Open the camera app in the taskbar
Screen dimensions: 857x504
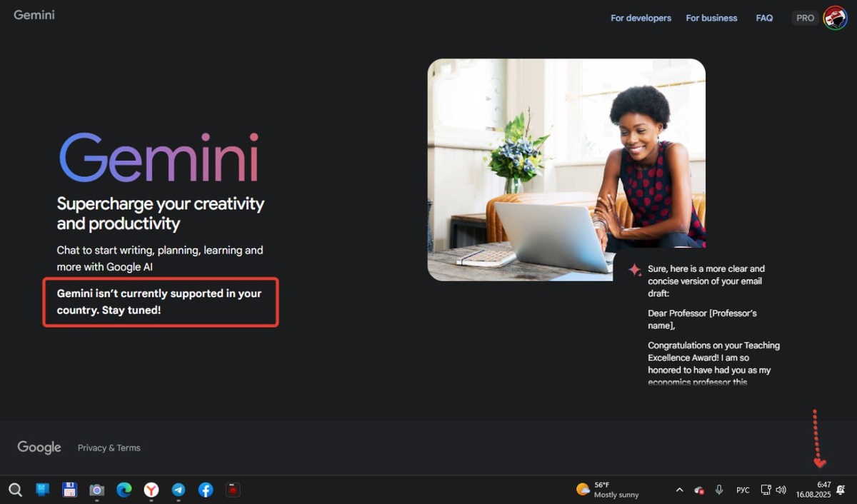(96, 490)
